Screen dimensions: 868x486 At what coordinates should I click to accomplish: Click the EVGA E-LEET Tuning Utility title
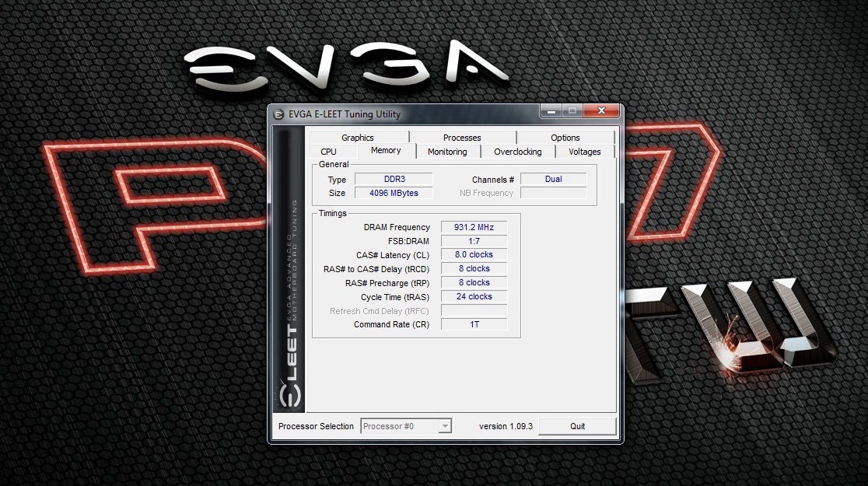click(x=345, y=114)
